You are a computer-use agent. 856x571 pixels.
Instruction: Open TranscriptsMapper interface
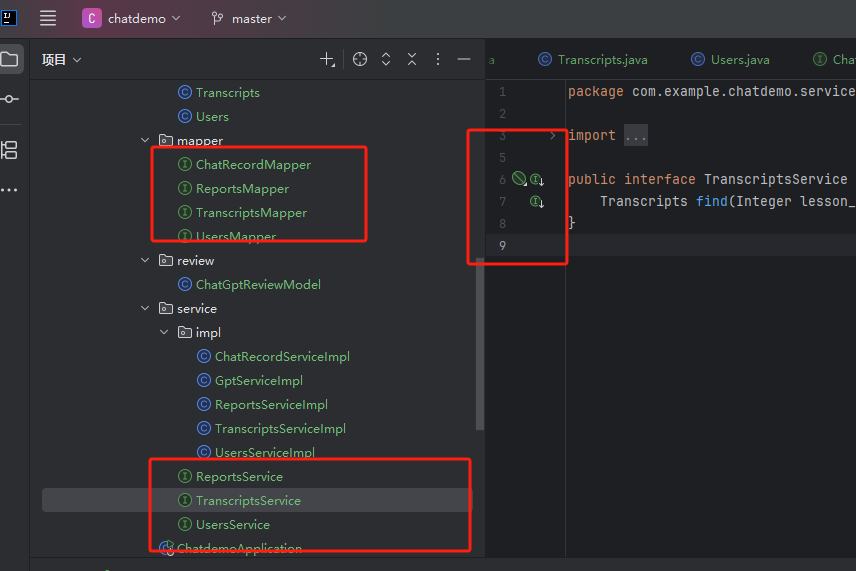251,213
